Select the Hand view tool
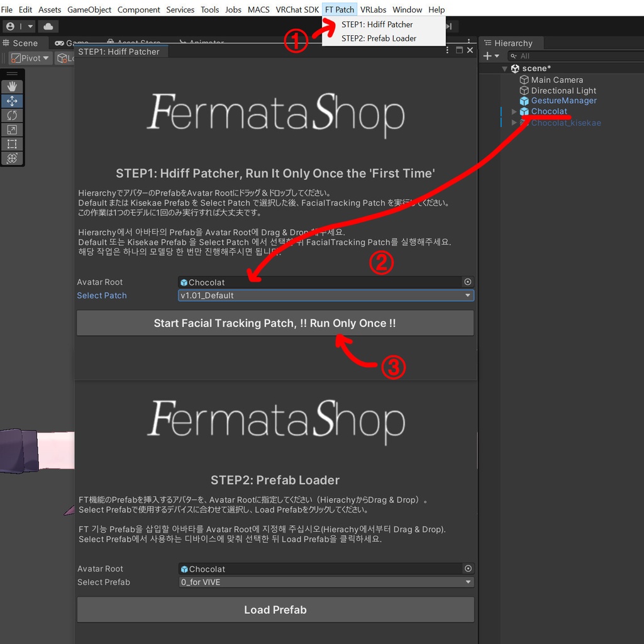 [x=13, y=86]
